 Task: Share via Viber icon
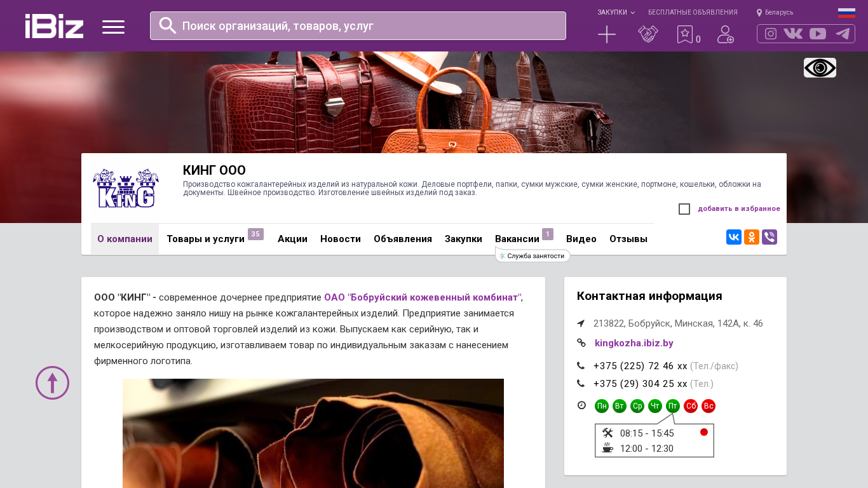770,237
